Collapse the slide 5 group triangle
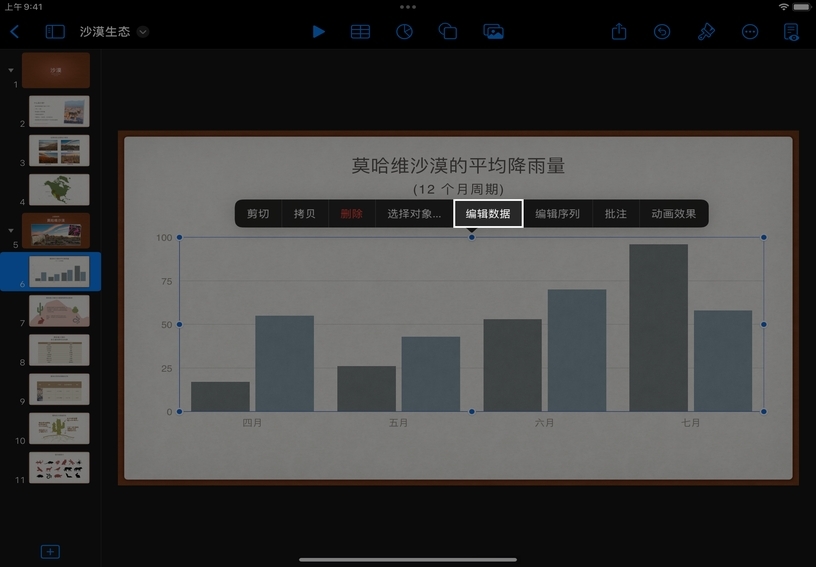Screen dimensions: 816x567 (x=11, y=230)
